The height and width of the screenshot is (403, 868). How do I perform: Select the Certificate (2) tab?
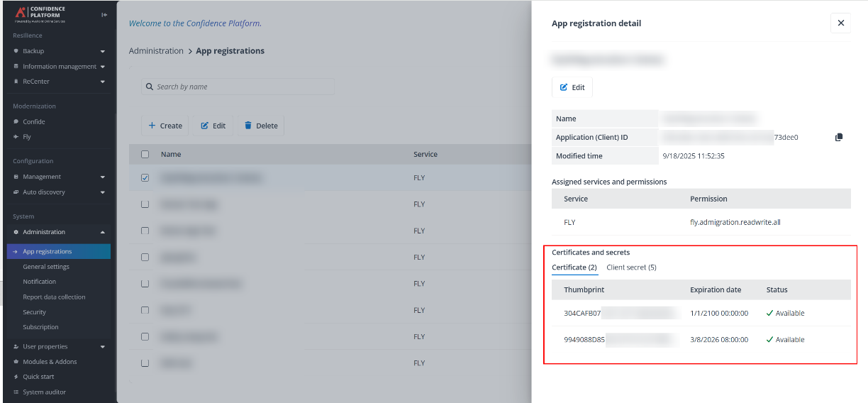point(574,267)
